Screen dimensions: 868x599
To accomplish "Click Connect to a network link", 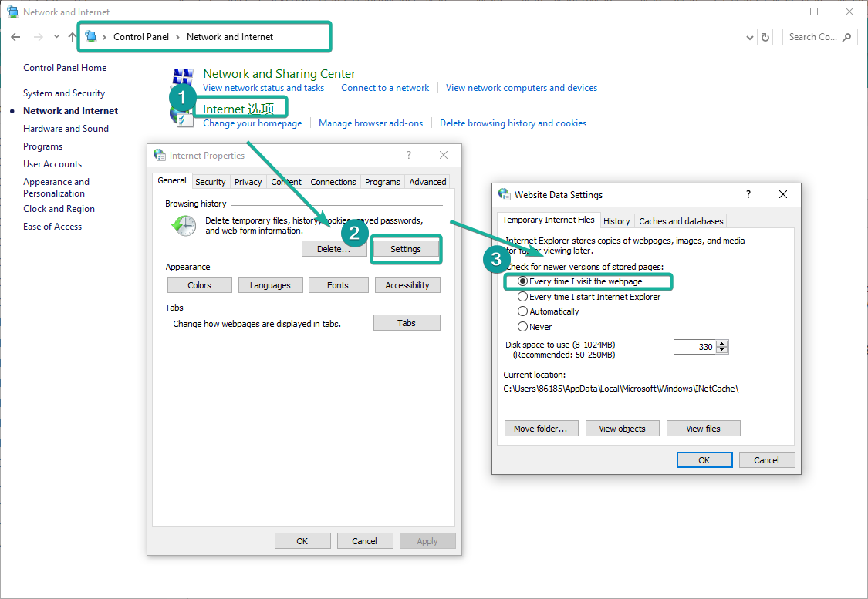I will pyautogui.click(x=385, y=88).
